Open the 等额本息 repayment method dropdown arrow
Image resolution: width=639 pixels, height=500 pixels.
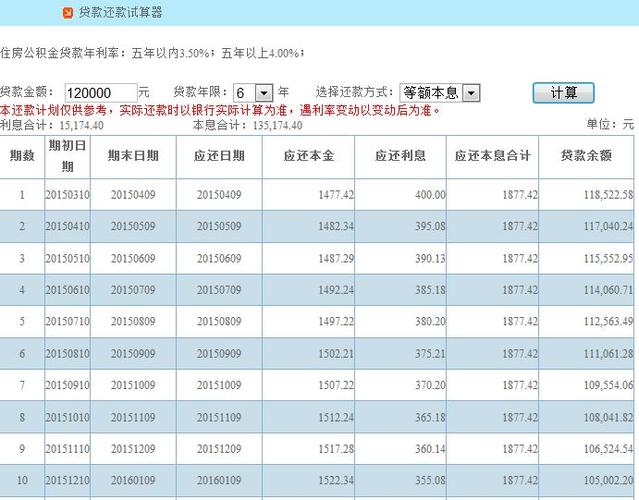click(x=472, y=93)
